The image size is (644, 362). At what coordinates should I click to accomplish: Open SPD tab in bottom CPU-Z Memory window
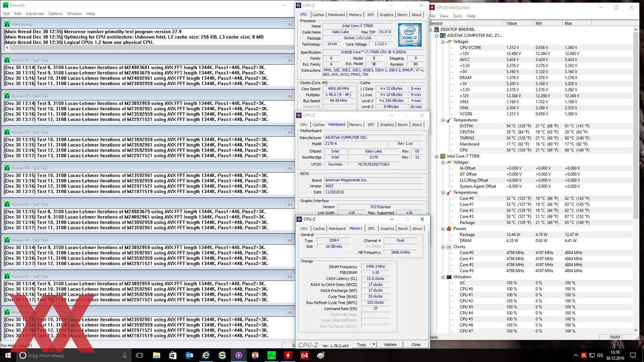coord(371,229)
